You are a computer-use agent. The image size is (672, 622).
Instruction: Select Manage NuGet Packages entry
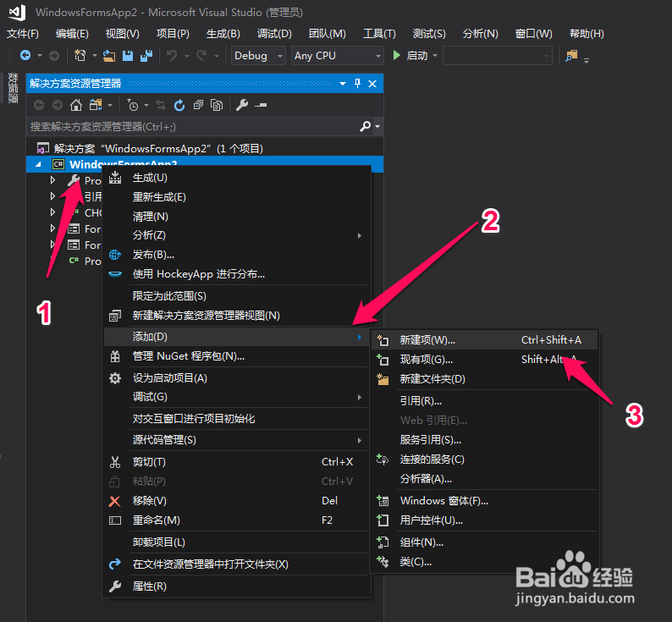(237, 356)
